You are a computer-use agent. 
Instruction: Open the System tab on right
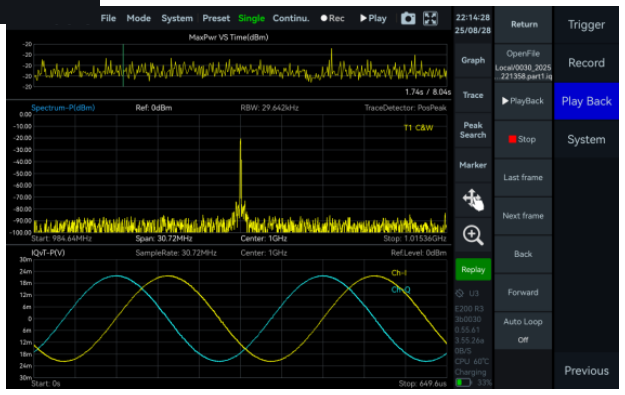pyautogui.click(x=586, y=140)
